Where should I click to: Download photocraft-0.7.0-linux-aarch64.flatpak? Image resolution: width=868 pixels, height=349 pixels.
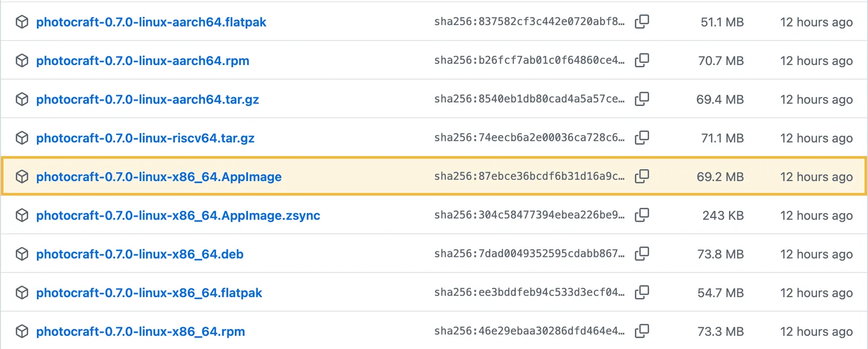[x=151, y=22]
